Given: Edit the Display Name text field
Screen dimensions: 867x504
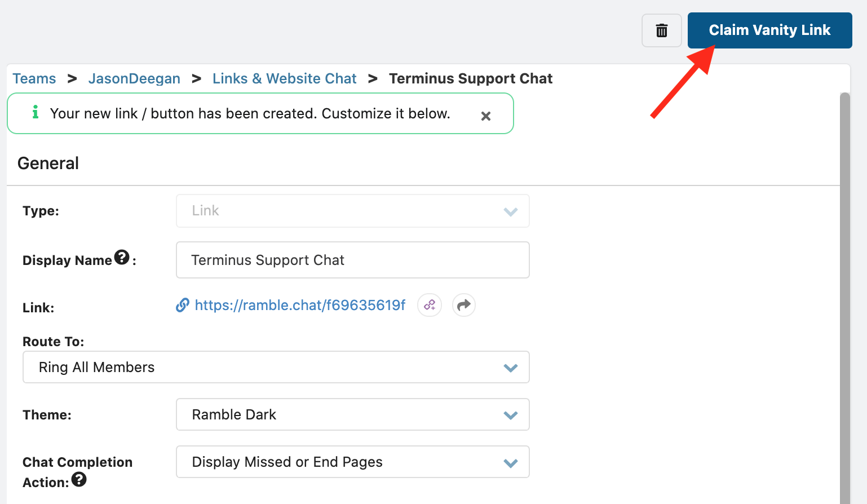Looking at the screenshot, I should coord(353,260).
